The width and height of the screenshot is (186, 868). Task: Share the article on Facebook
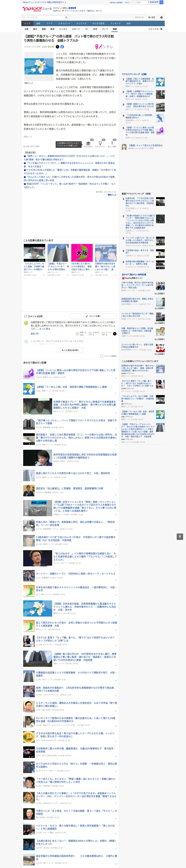pos(62,47)
